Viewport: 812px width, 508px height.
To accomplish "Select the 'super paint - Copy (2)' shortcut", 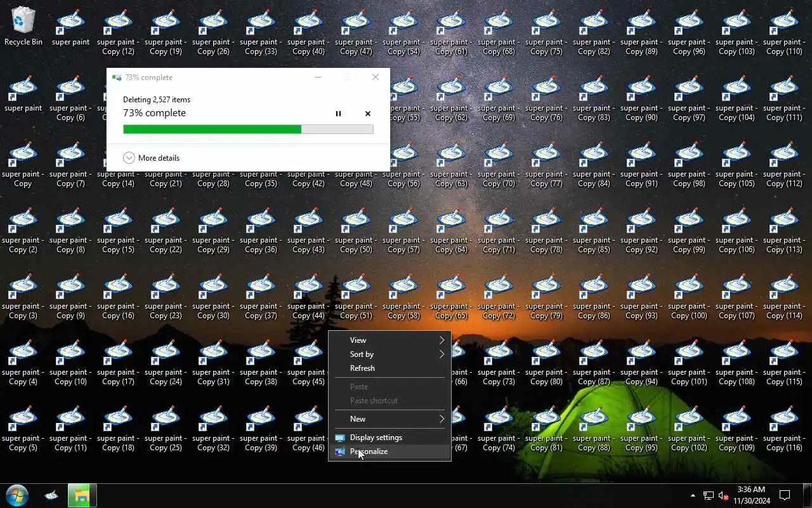I will (x=23, y=230).
